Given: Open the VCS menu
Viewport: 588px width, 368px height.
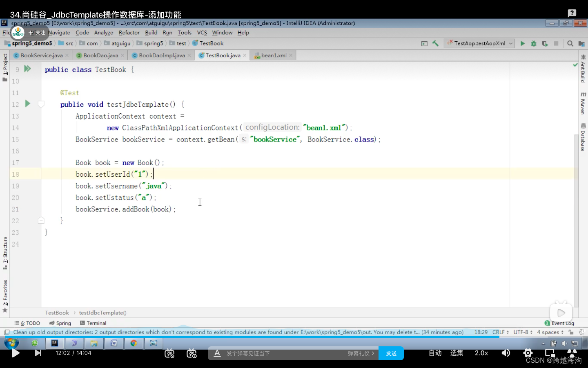Looking at the screenshot, I should click(x=202, y=33).
